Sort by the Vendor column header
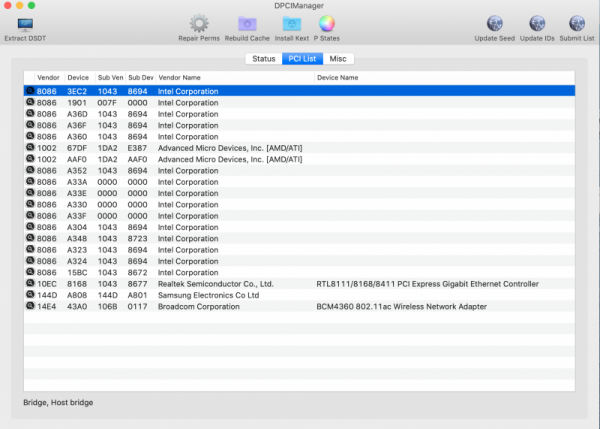 tap(48, 77)
